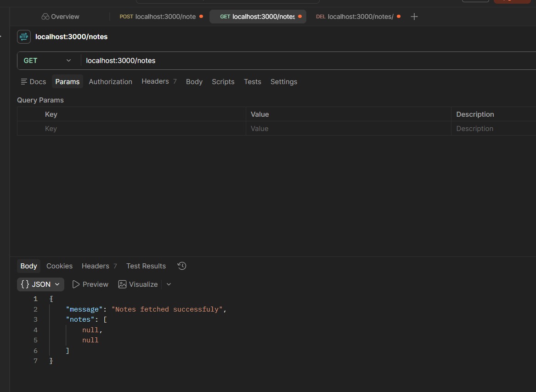Click the Value column header

click(x=260, y=114)
